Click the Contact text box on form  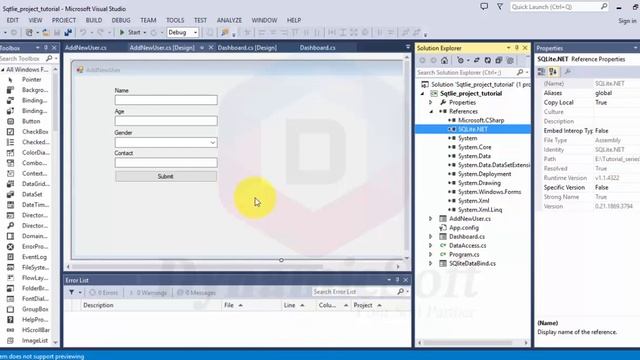tap(166, 163)
